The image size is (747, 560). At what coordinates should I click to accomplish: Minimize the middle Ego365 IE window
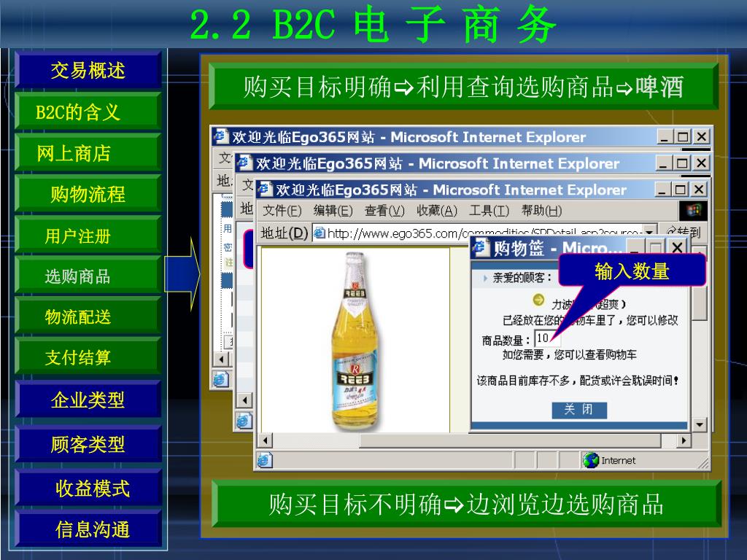664,163
